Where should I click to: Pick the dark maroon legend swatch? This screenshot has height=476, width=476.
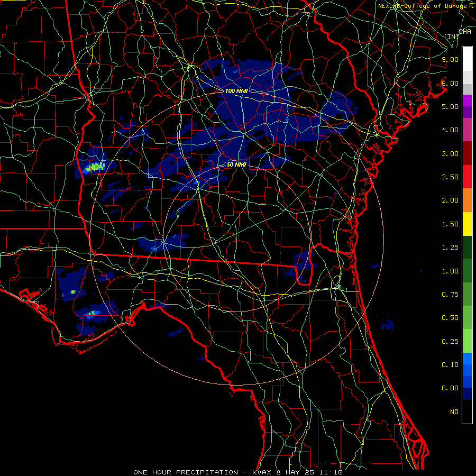(467, 153)
